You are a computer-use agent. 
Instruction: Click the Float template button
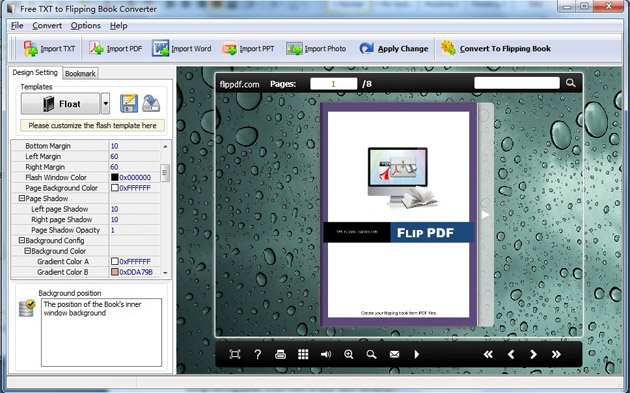60,104
